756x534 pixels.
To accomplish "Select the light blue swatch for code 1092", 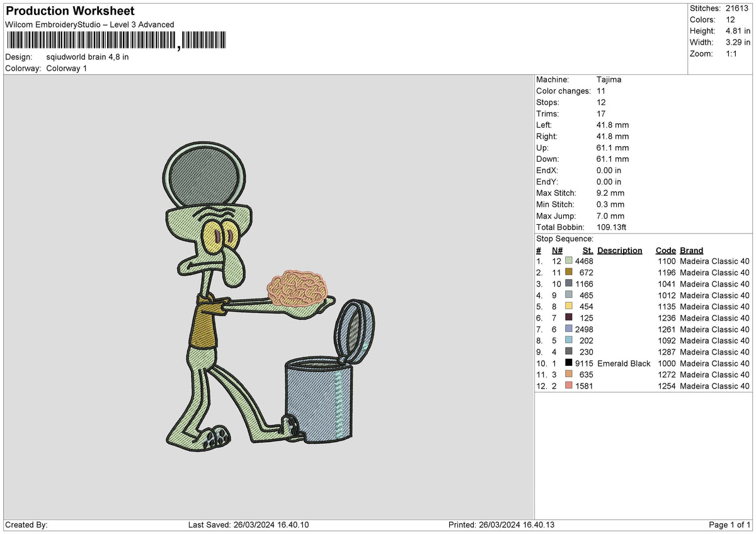I will [x=568, y=340].
